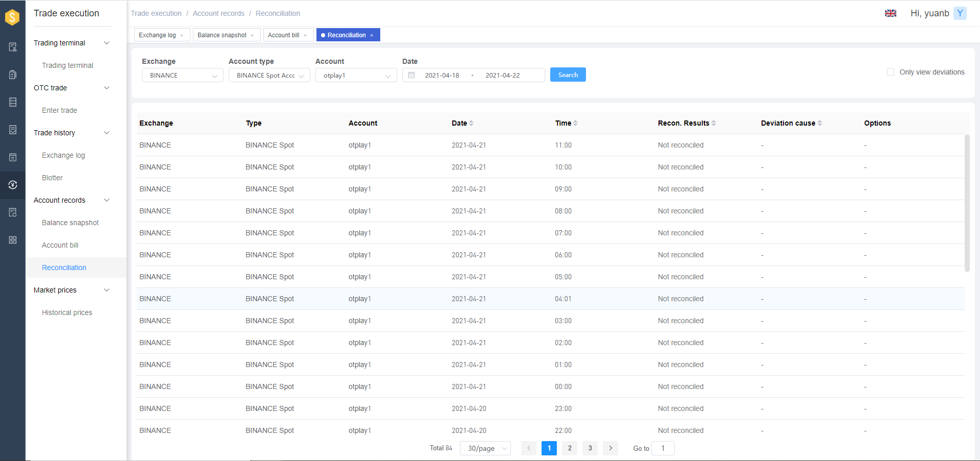The height and width of the screenshot is (461, 980).
Task: Click the yellow S logo icon
Action: pos(12,17)
